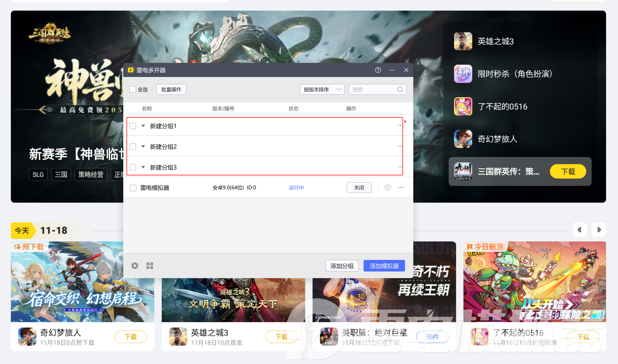Open more actions for 新建分组2
Screen dimensions: 618x364
[x=400, y=146]
